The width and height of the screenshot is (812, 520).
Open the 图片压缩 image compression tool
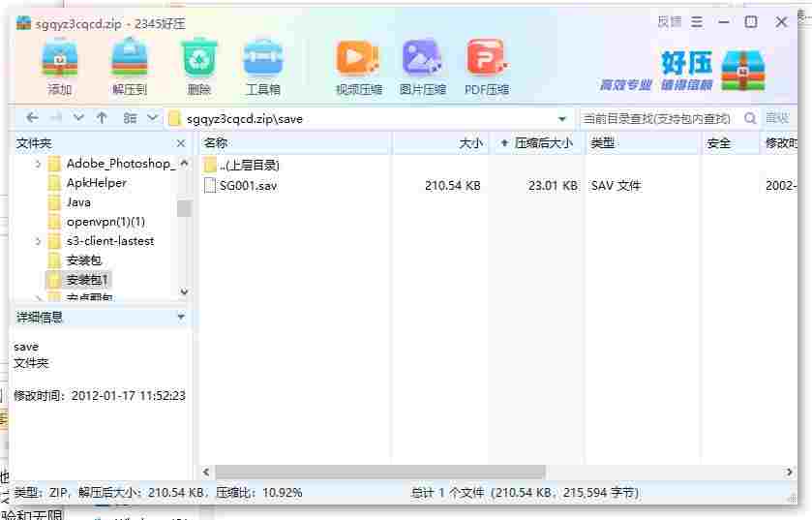[x=422, y=68]
